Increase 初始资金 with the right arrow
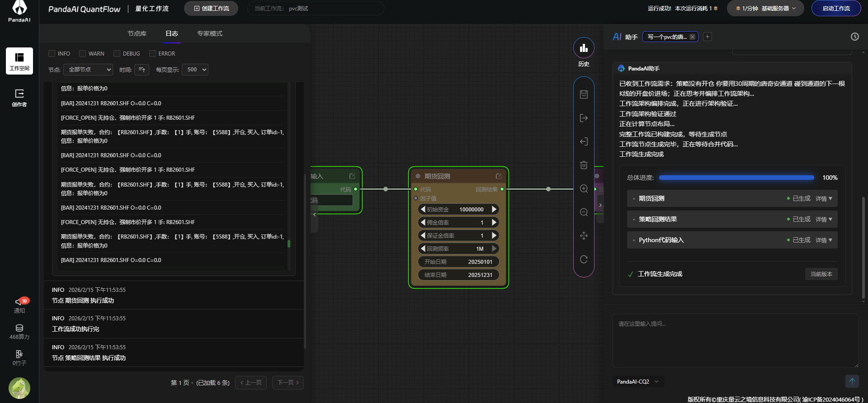Image resolution: width=868 pixels, height=403 pixels. point(494,209)
